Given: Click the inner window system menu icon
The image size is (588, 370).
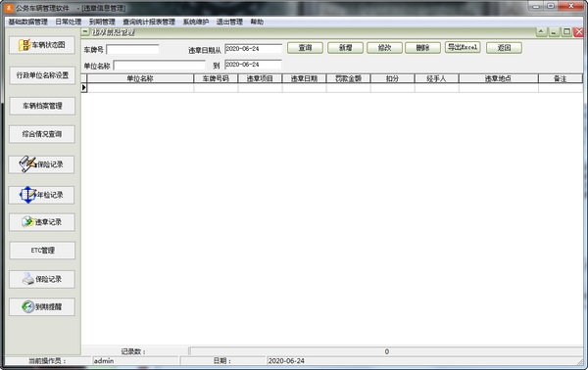Looking at the screenshot, I should click(85, 32).
